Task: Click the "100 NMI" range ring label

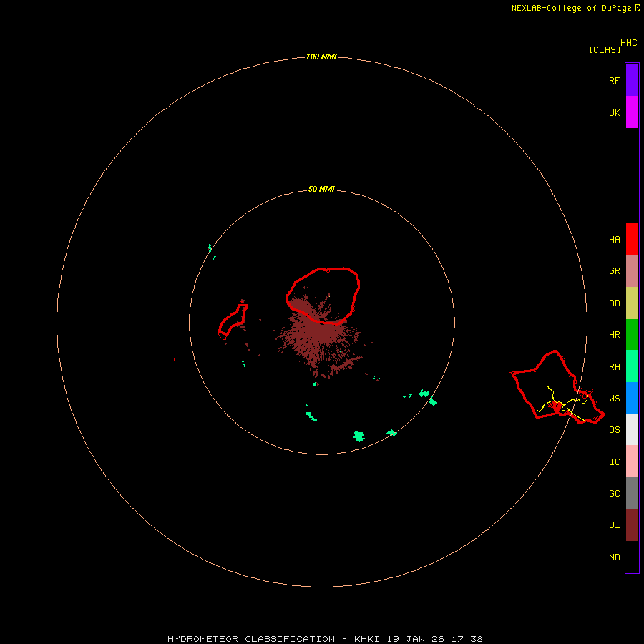Action: 321,57
